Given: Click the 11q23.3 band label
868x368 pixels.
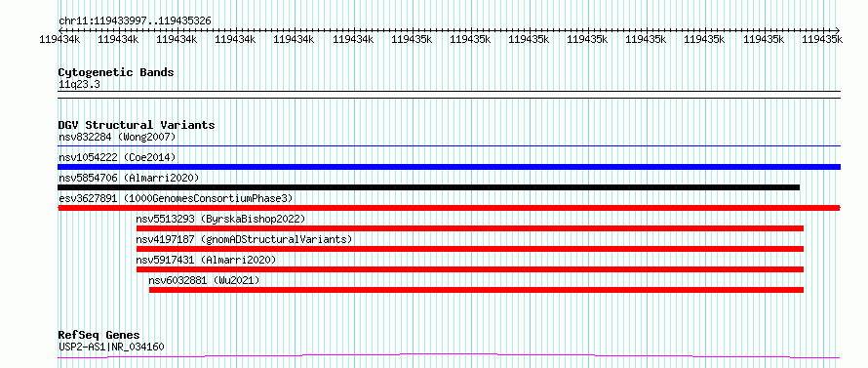Looking at the screenshot, I should (x=79, y=85).
